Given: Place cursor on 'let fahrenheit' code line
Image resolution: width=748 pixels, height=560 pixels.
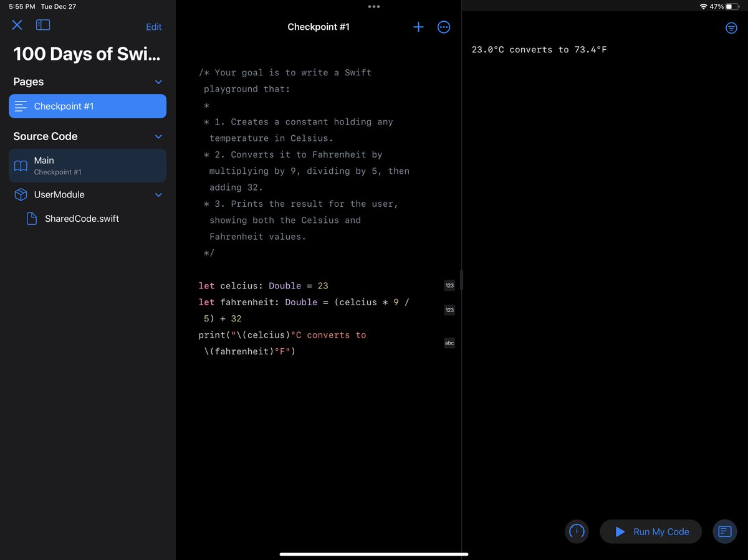Looking at the screenshot, I should tap(304, 310).
